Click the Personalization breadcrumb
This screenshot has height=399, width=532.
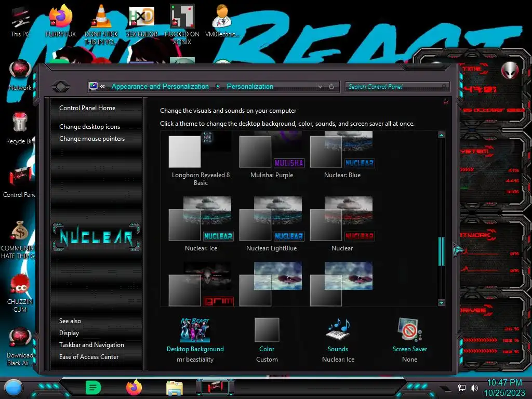tap(250, 87)
